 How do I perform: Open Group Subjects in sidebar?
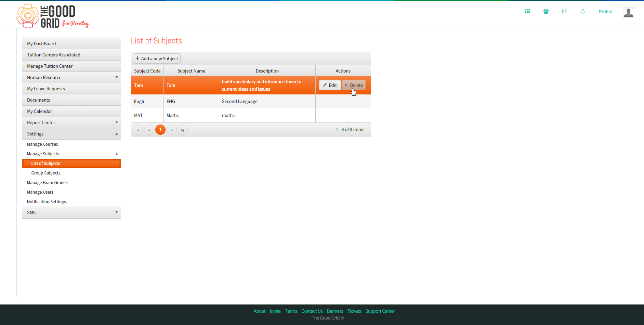(x=46, y=173)
